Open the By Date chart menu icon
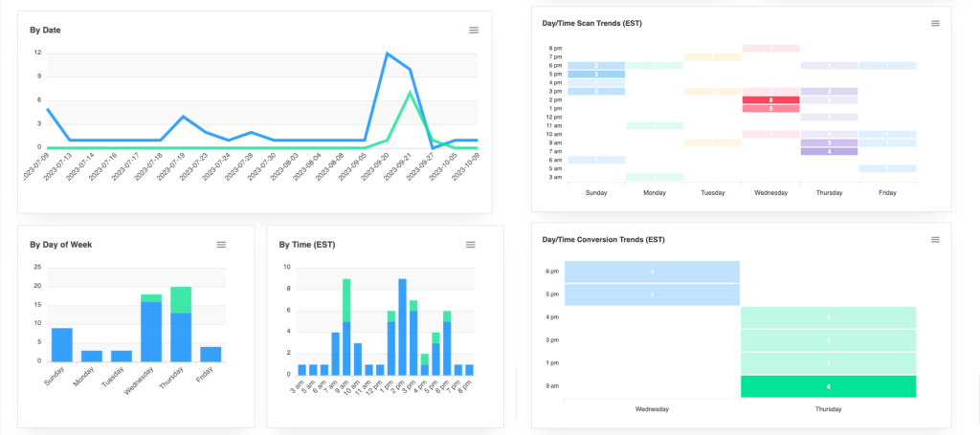The width and height of the screenshot is (980, 435). pyautogui.click(x=474, y=30)
